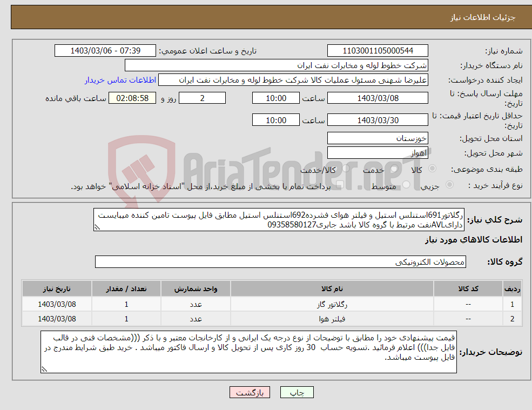Click the delivery city field اهواز
532x410 pixels.
click(378, 153)
